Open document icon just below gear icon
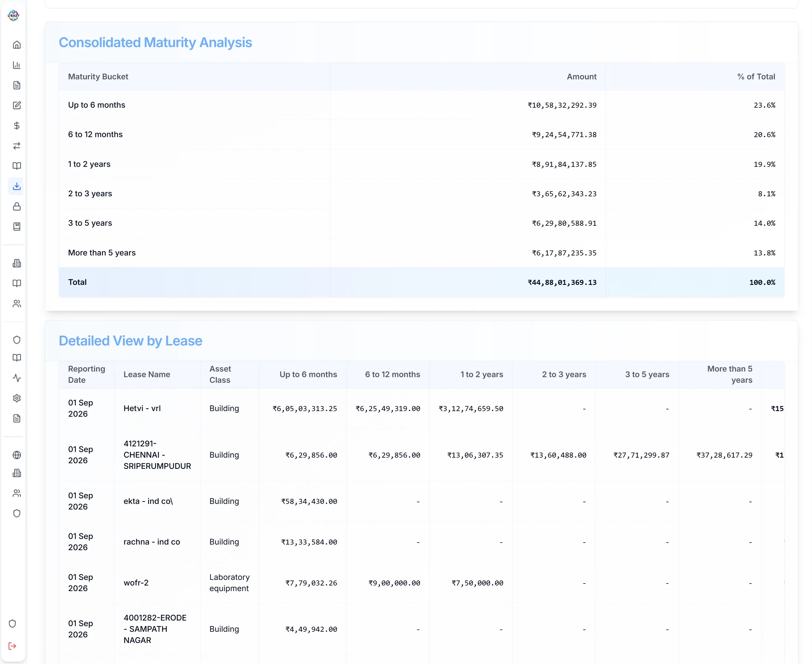Image resolution: width=812 pixels, height=664 pixels. pyautogui.click(x=17, y=418)
